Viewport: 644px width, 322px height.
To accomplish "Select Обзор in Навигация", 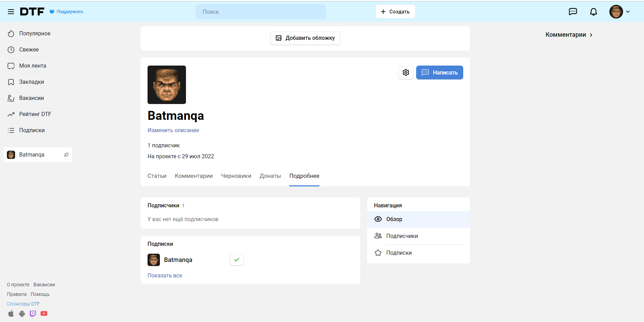I will pos(419,219).
